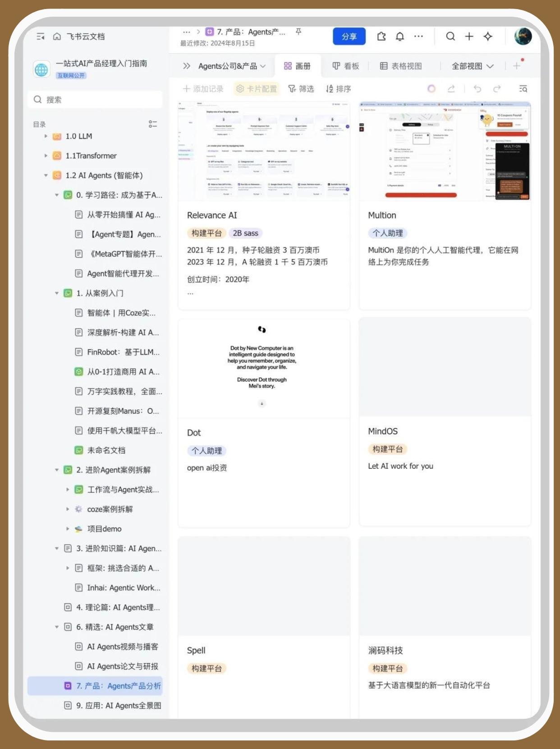Collapse the 1.2 AI Agents (智能体) node
Viewport: 560px width, 749px height.
click(x=46, y=175)
